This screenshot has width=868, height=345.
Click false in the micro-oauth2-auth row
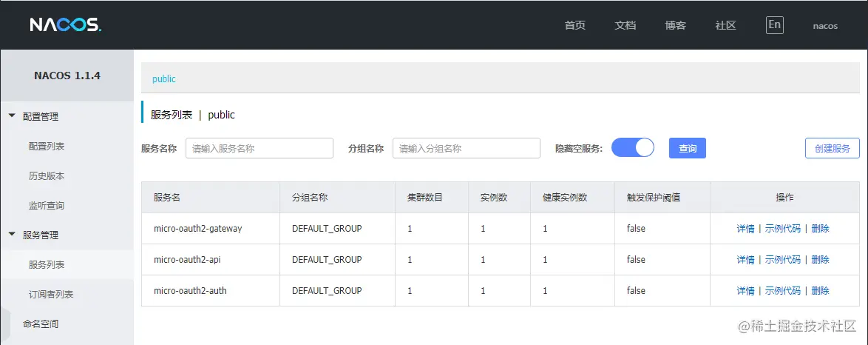(x=636, y=291)
